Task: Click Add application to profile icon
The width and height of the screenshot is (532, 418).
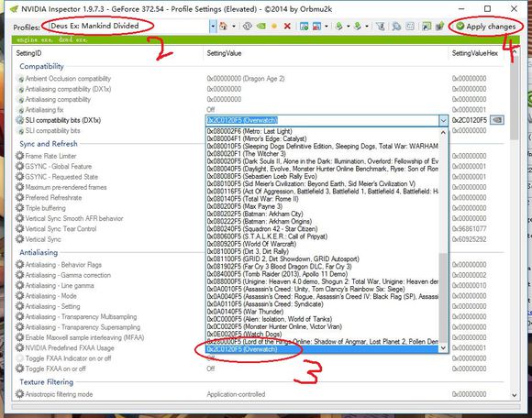Action: [304, 26]
